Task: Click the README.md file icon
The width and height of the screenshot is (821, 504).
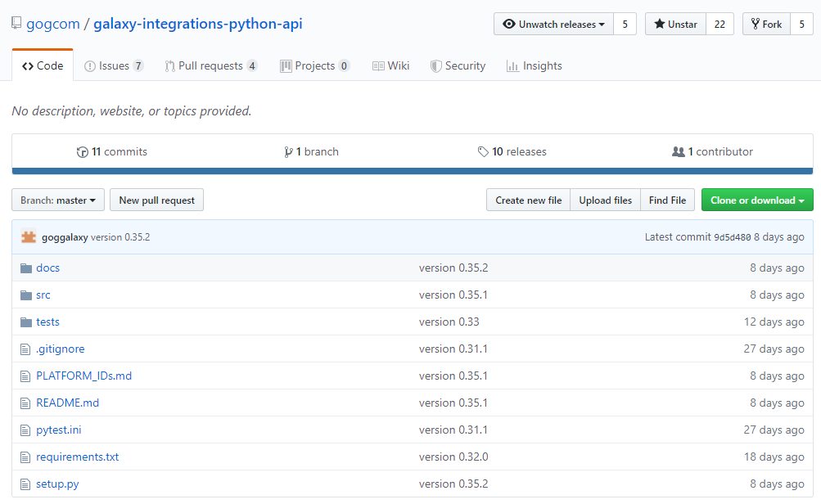Action: click(x=25, y=403)
